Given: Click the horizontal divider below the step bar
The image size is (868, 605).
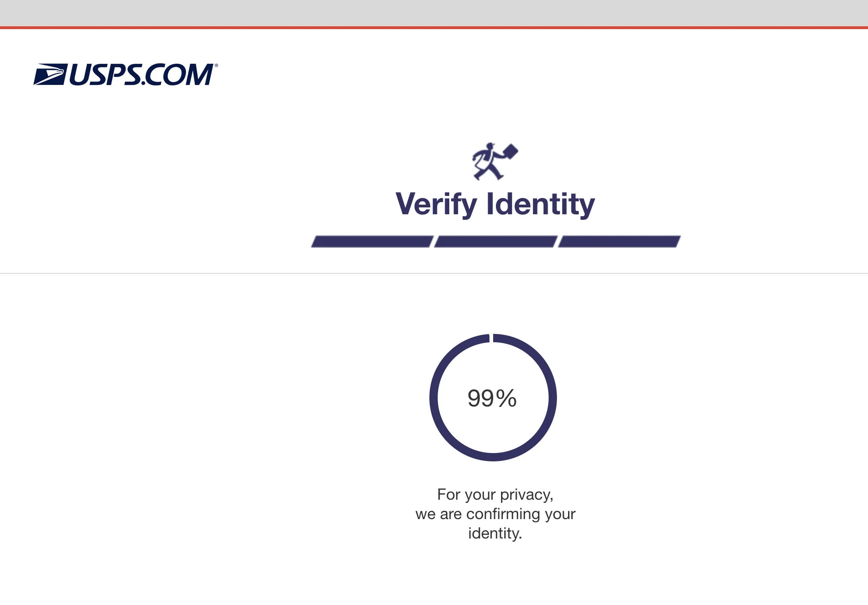Looking at the screenshot, I should coord(434,273).
